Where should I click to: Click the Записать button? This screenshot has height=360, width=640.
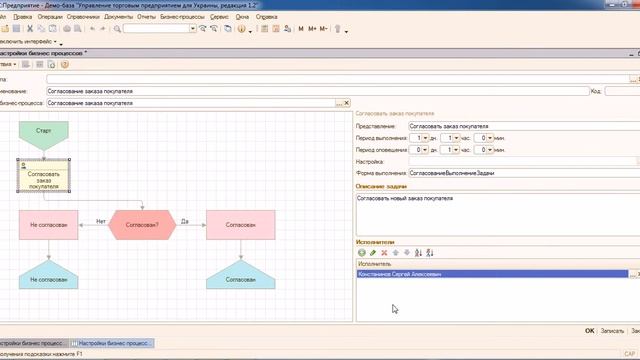coord(612,331)
